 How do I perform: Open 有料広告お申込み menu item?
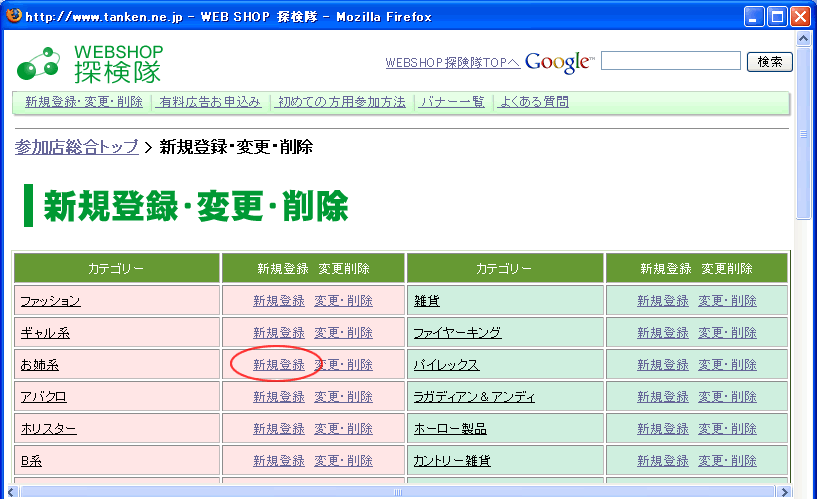tap(210, 102)
